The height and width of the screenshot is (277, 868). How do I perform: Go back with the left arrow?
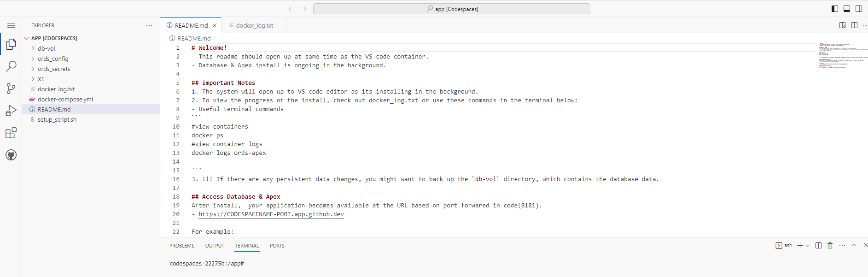click(x=291, y=9)
